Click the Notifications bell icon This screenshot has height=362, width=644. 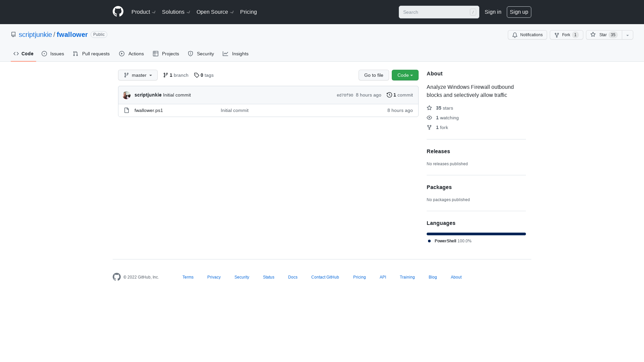coord(515,35)
